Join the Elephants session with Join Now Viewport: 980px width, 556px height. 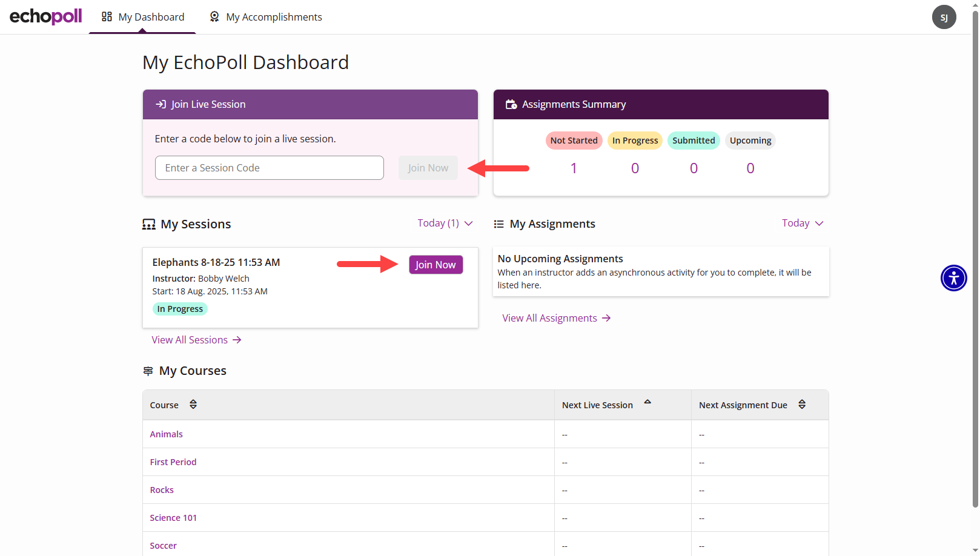click(x=435, y=265)
